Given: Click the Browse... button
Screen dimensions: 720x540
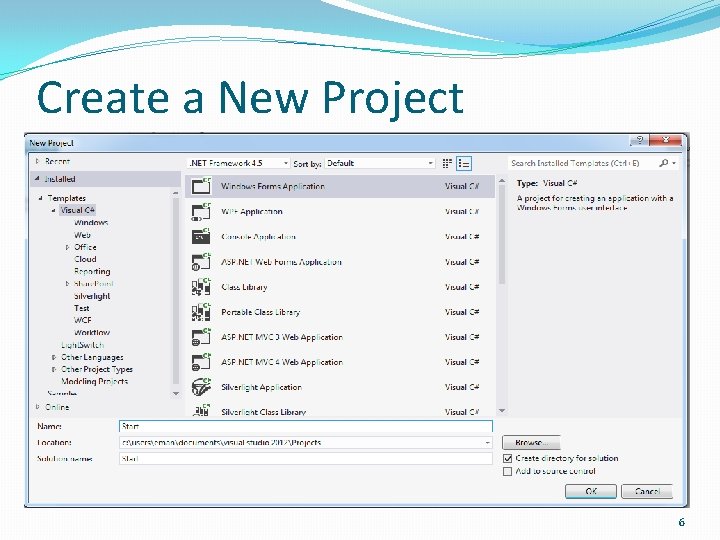Looking at the screenshot, I should (531, 443).
